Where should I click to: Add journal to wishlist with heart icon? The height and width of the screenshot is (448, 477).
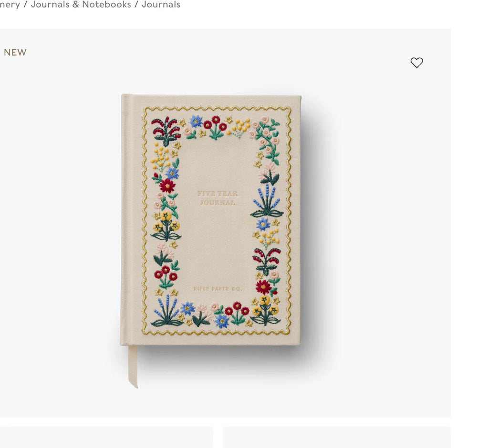[416, 62]
